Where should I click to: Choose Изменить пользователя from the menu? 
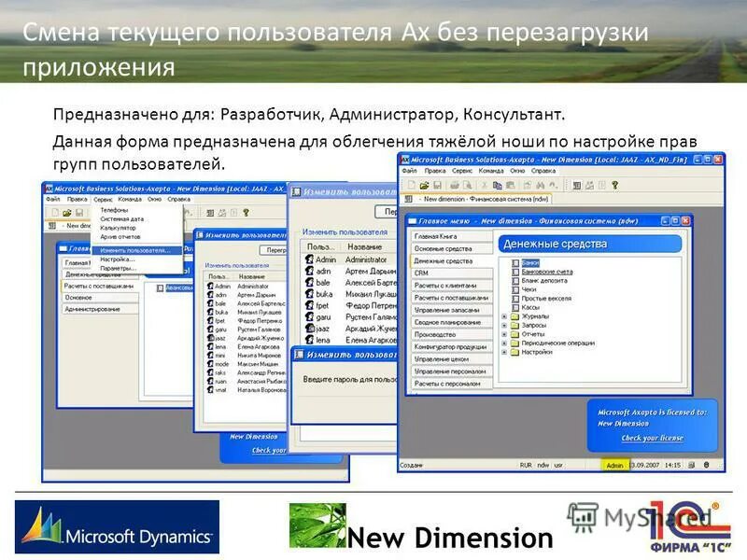click(x=135, y=250)
